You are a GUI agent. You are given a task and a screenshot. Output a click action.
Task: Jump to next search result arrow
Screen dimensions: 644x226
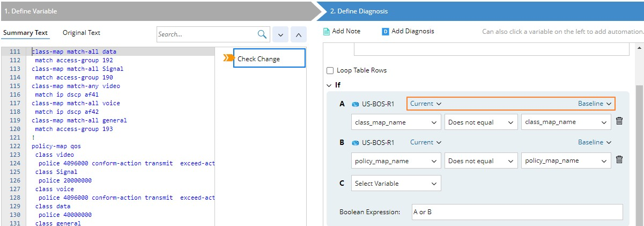[280, 35]
